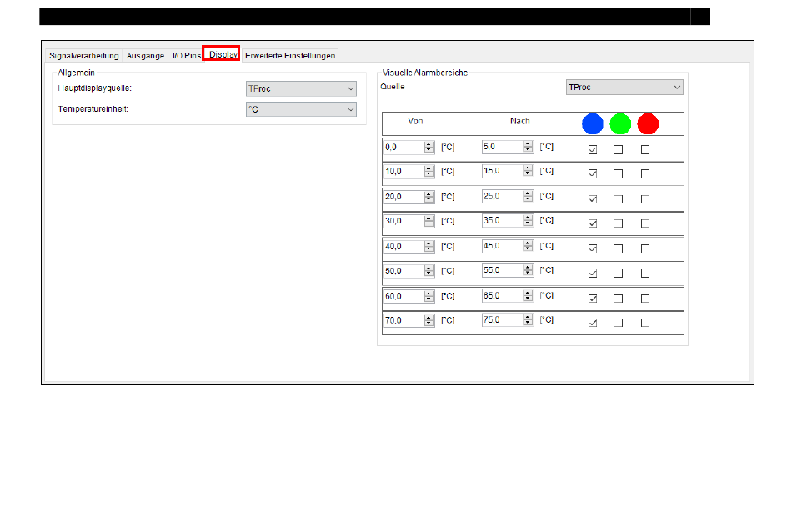
Task: Check green checkbox in the 30,0 row
Action: (x=619, y=223)
